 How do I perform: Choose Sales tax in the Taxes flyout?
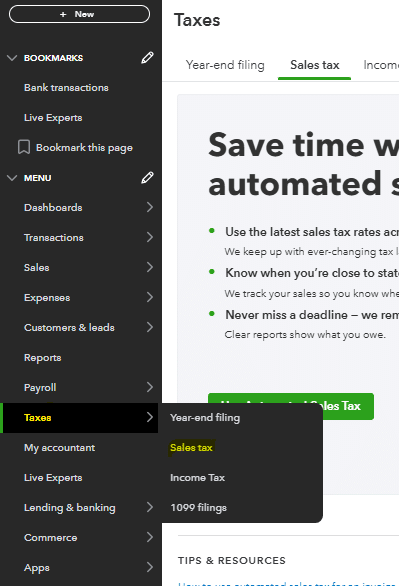click(191, 447)
